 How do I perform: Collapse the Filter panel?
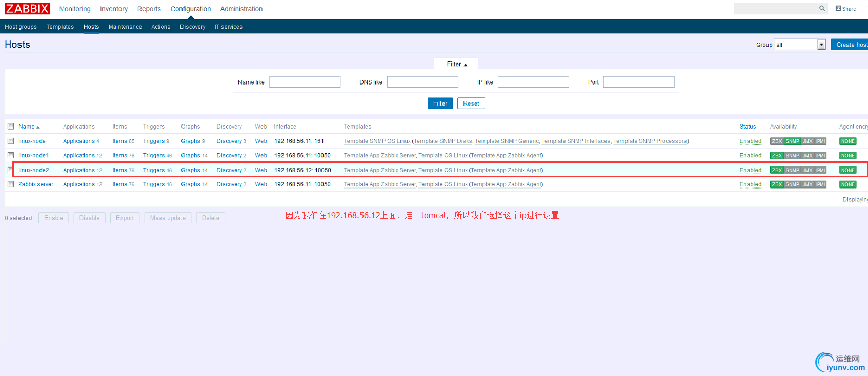pyautogui.click(x=456, y=64)
